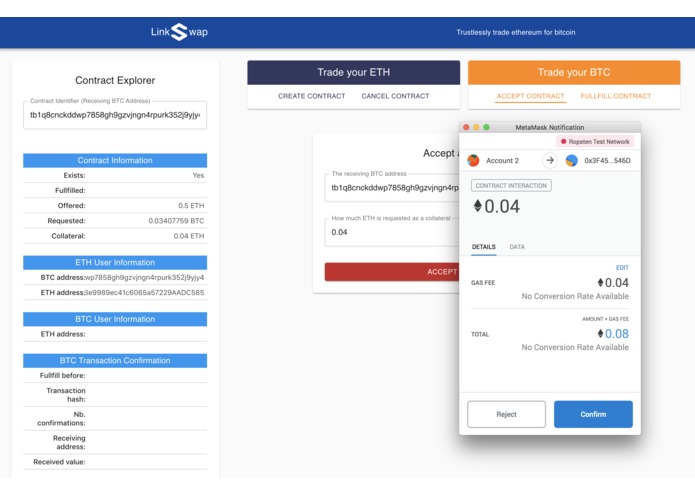Click the Exists Yes value
This screenshot has width=695, height=494.
(x=198, y=175)
